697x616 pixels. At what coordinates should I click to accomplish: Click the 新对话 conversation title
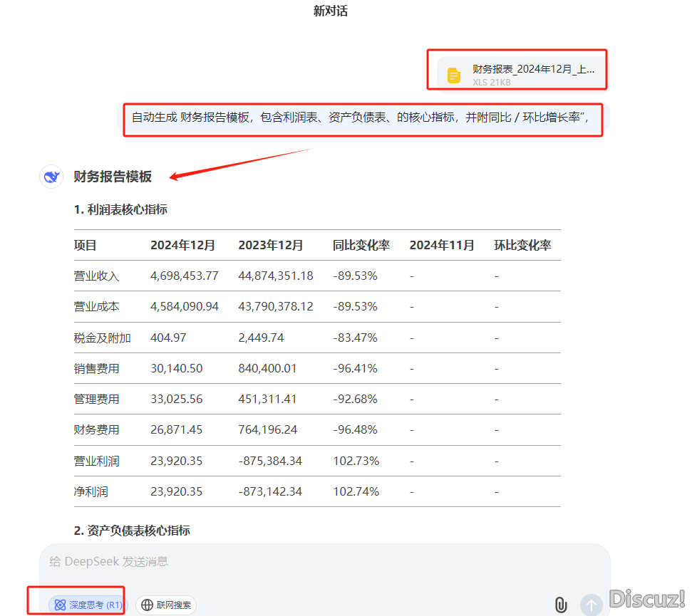[x=330, y=11]
